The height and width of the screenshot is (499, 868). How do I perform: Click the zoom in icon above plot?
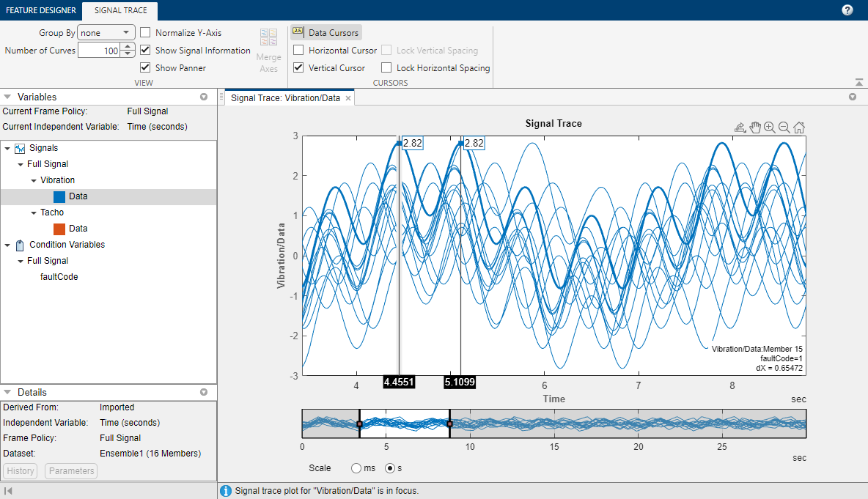[770, 127]
